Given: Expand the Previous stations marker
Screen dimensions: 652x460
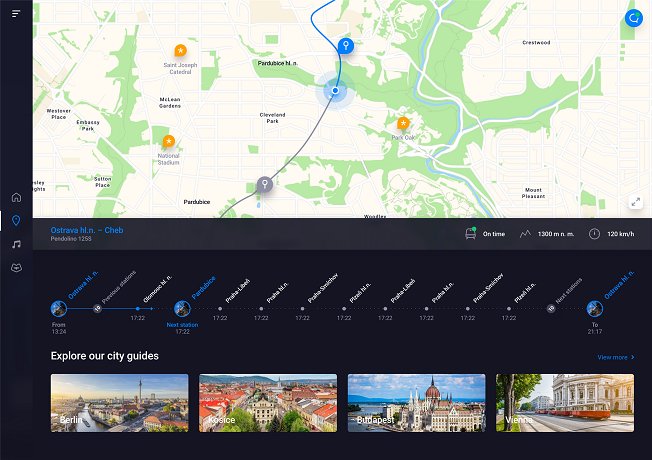Looking at the screenshot, I should (97, 309).
